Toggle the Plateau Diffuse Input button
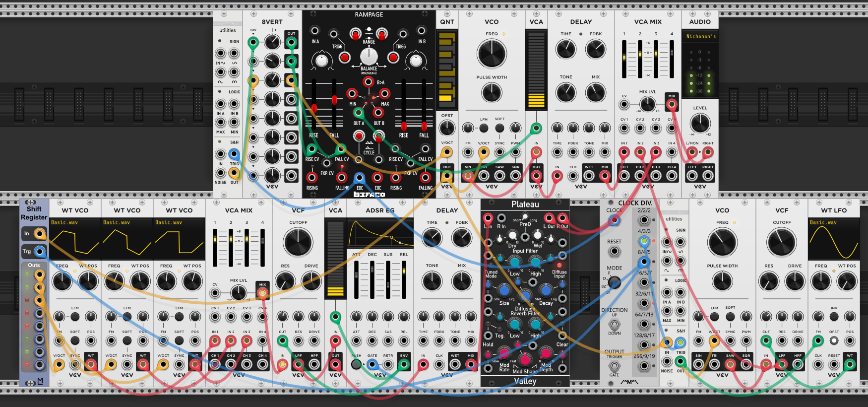The image size is (868, 407). 559,265
